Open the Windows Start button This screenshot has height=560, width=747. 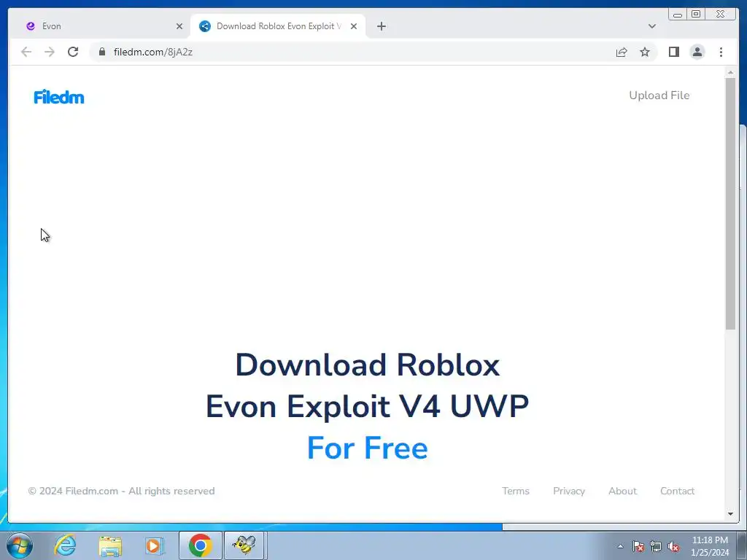tap(20, 545)
